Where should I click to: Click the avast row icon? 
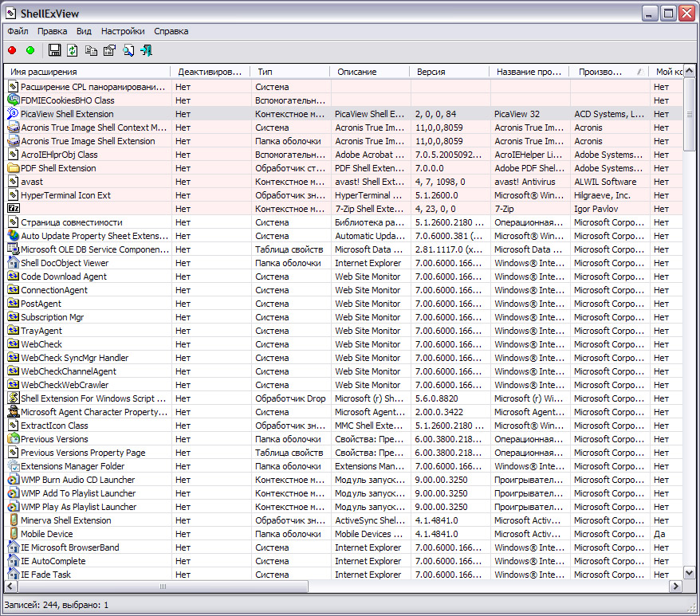point(14,181)
